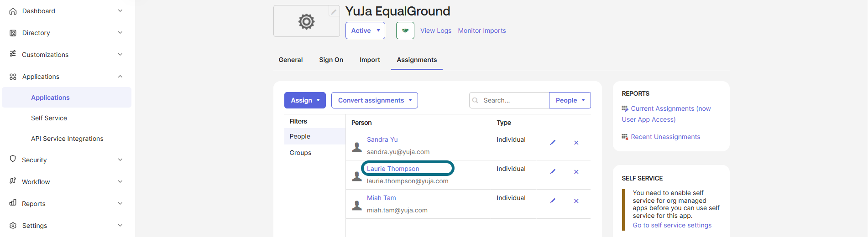Switch to the Import tab
Viewport: 868px width, 237px height.
pyautogui.click(x=370, y=60)
